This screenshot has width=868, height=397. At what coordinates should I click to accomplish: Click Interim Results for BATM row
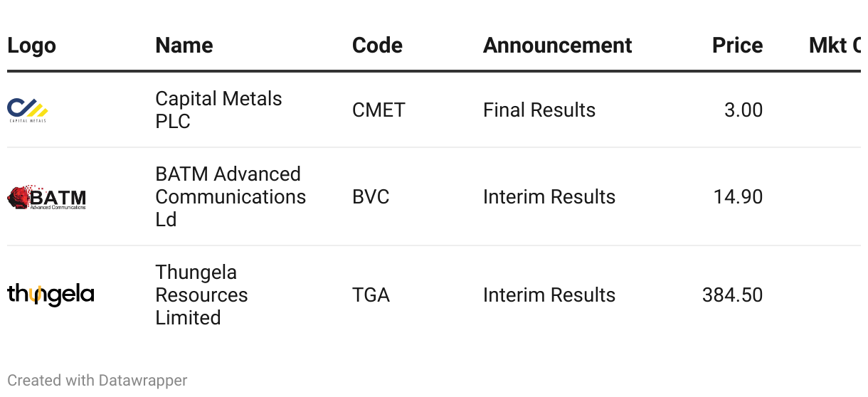(x=549, y=197)
